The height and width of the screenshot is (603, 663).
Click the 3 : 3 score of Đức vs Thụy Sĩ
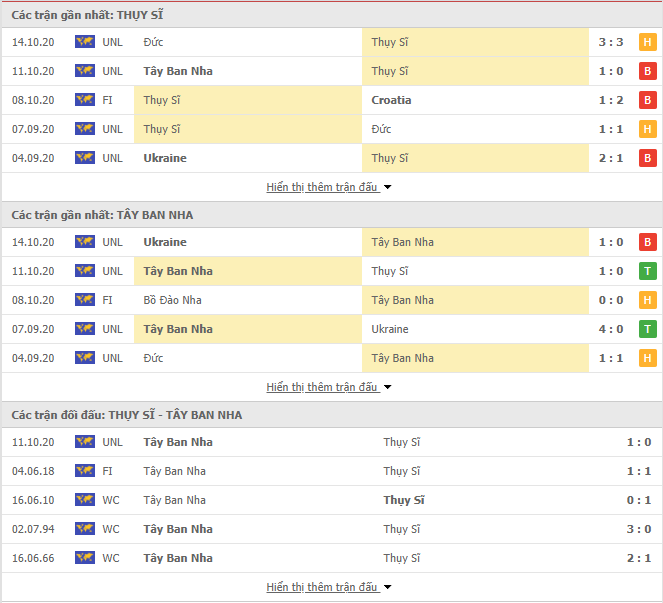611,42
